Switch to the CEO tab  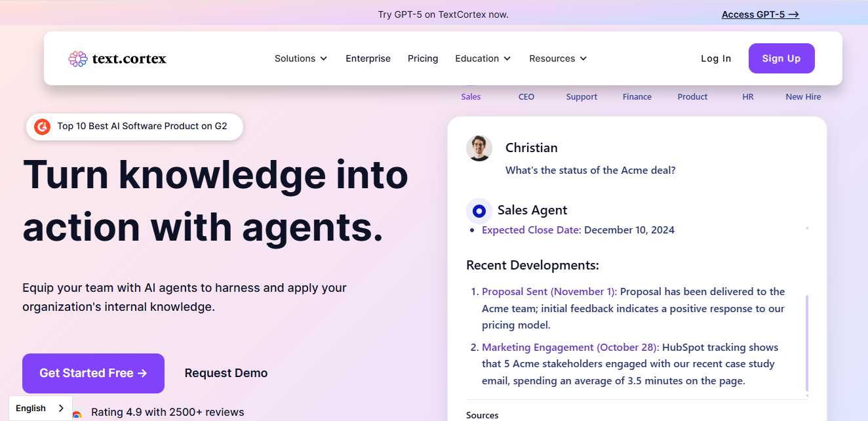(x=526, y=96)
